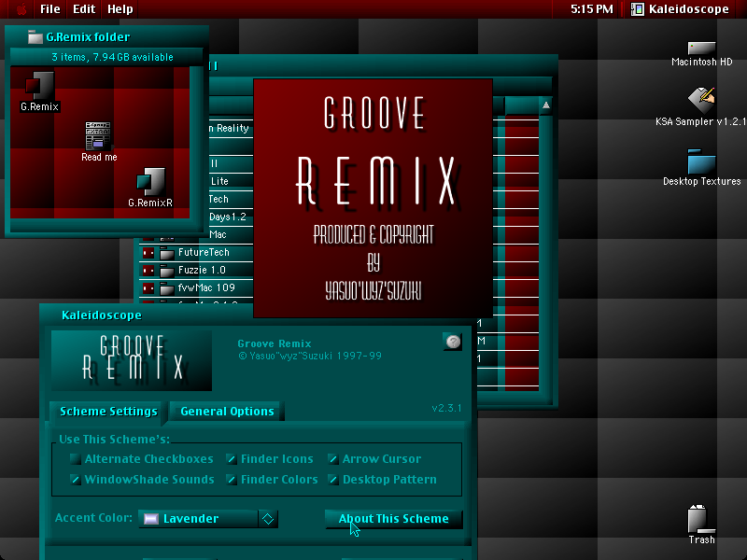Viewport: 747px width, 560px height.
Task: Select the G.Remix scheme file icon
Action: [39, 86]
